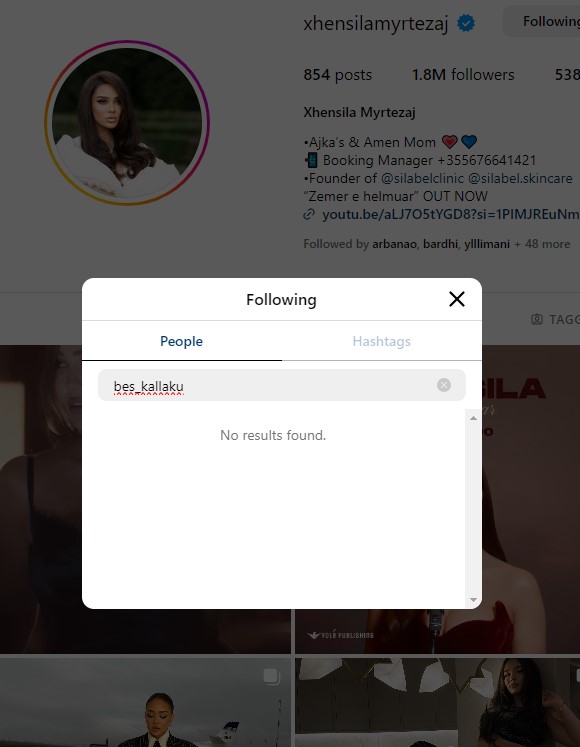Switch to the Hashtags tab
This screenshot has width=580, height=747.
coord(381,341)
